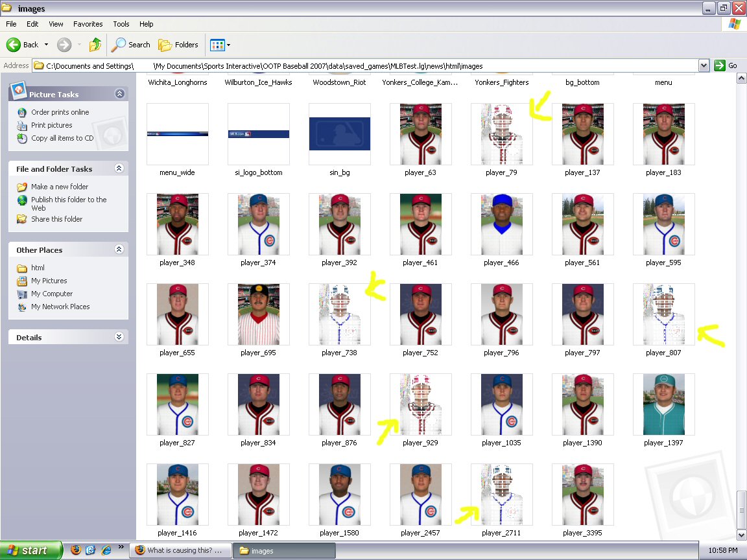Open the address bar dropdown arrow
This screenshot has width=747, height=560.
tap(704, 65)
